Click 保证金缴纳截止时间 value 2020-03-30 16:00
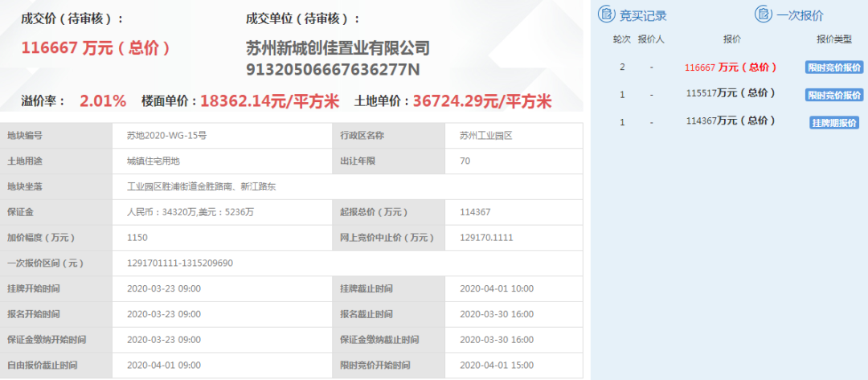Image resolution: width=868 pixels, height=380 pixels. click(x=497, y=340)
